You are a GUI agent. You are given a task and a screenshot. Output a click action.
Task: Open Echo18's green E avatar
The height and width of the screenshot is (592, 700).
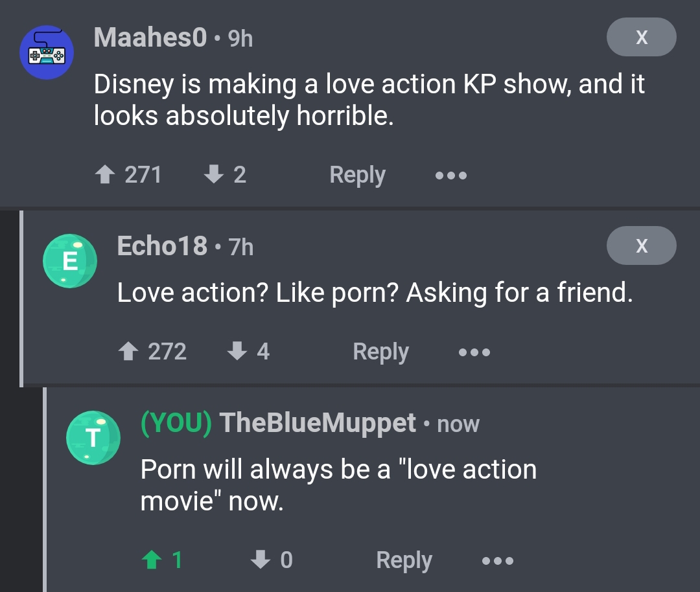point(69,261)
